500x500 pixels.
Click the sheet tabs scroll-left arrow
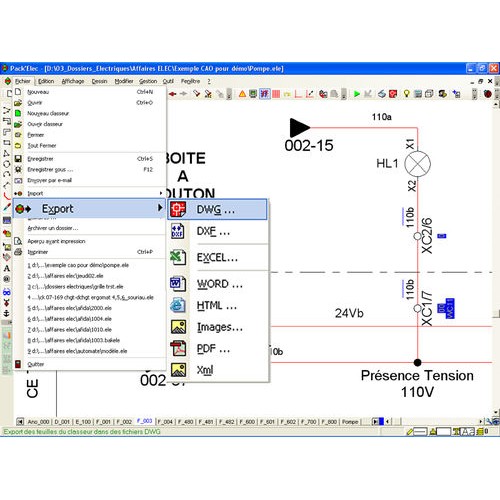[x=20, y=422]
